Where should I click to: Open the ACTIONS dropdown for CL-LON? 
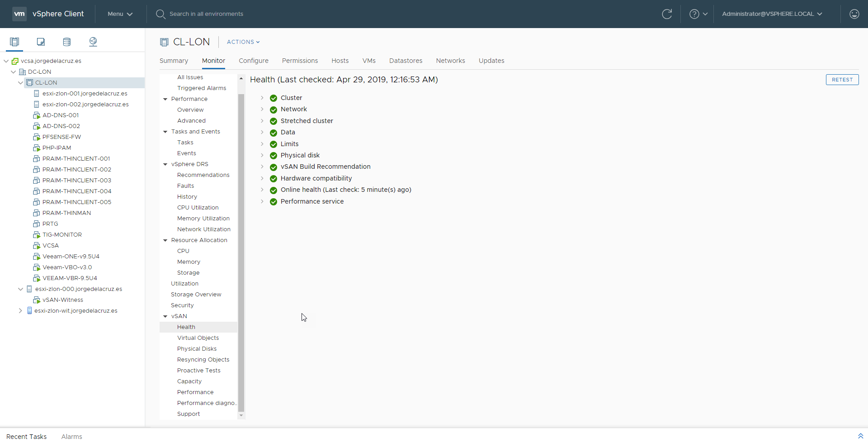click(243, 42)
